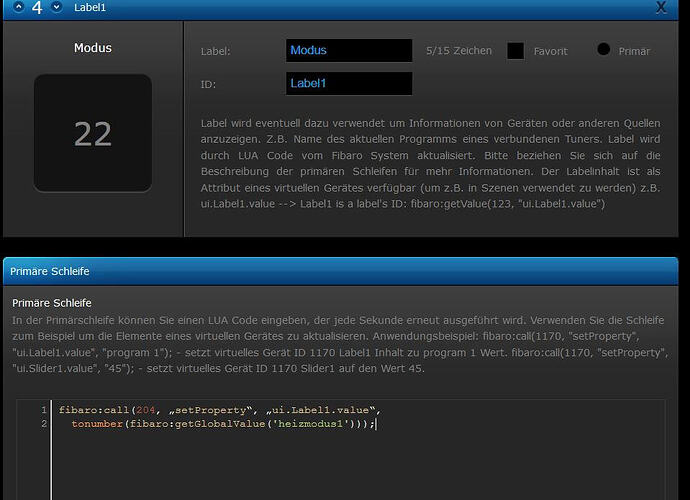The width and height of the screenshot is (690, 500).
Task: Click the number 4 position indicator
Action: tap(37, 8)
